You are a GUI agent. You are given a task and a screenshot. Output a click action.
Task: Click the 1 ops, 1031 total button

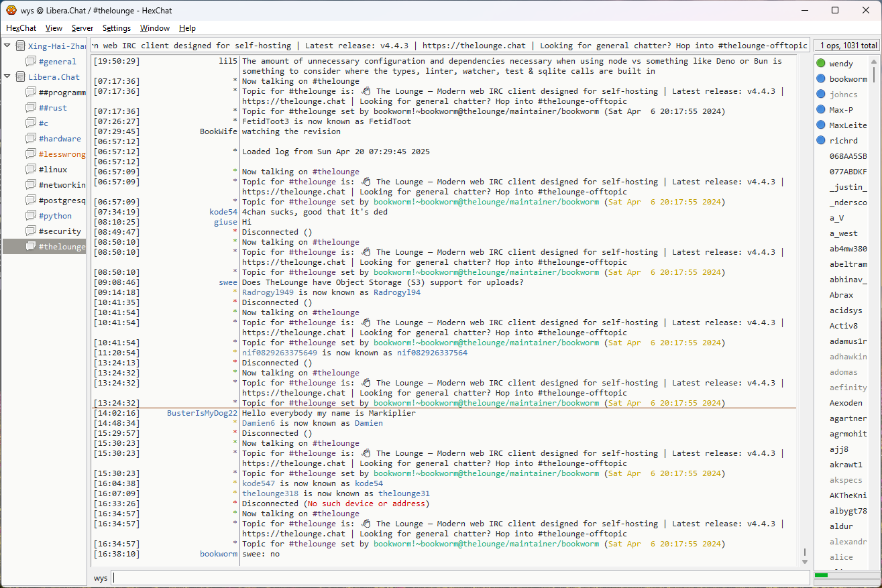[x=848, y=46]
